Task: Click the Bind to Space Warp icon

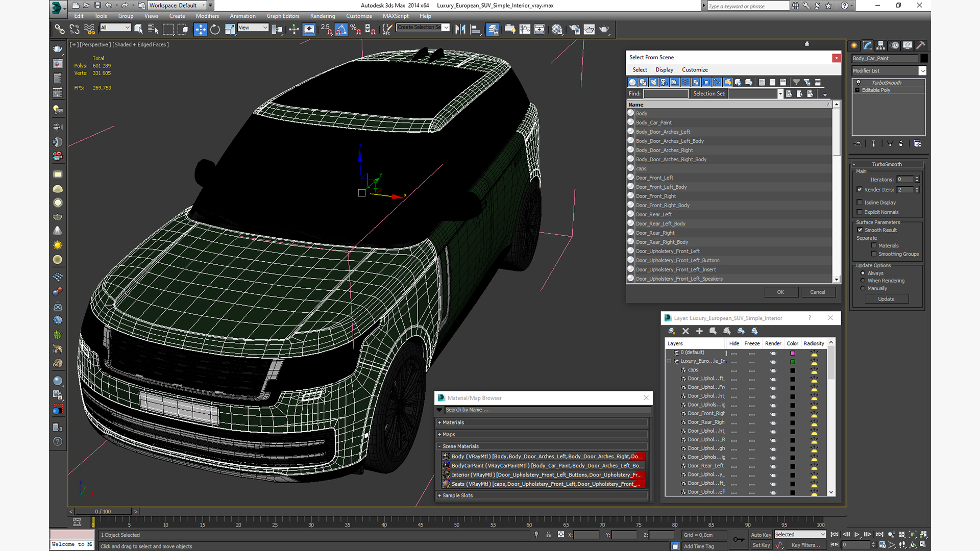Action: [x=89, y=30]
